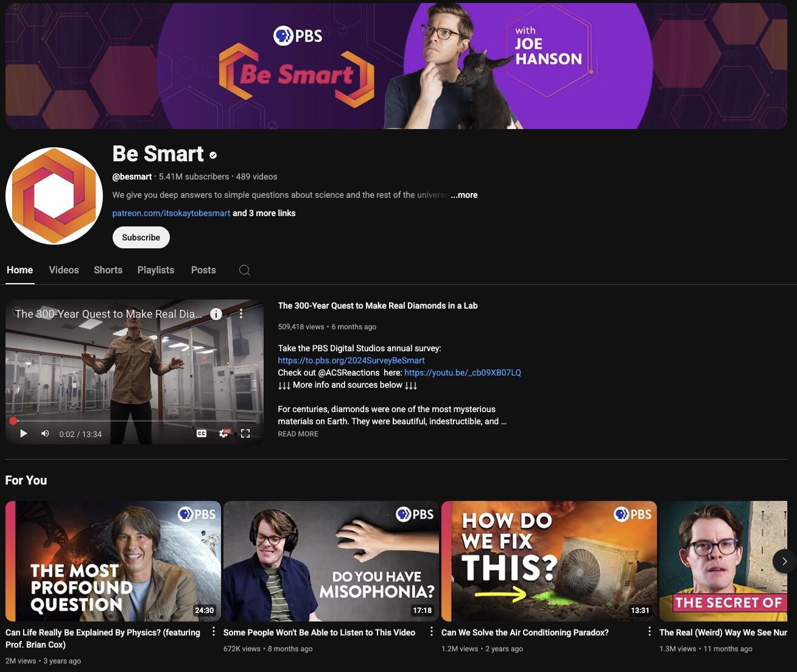This screenshot has height=672, width=797.
Task: Click the '489 videos' count text
Action: click(256, 177)
